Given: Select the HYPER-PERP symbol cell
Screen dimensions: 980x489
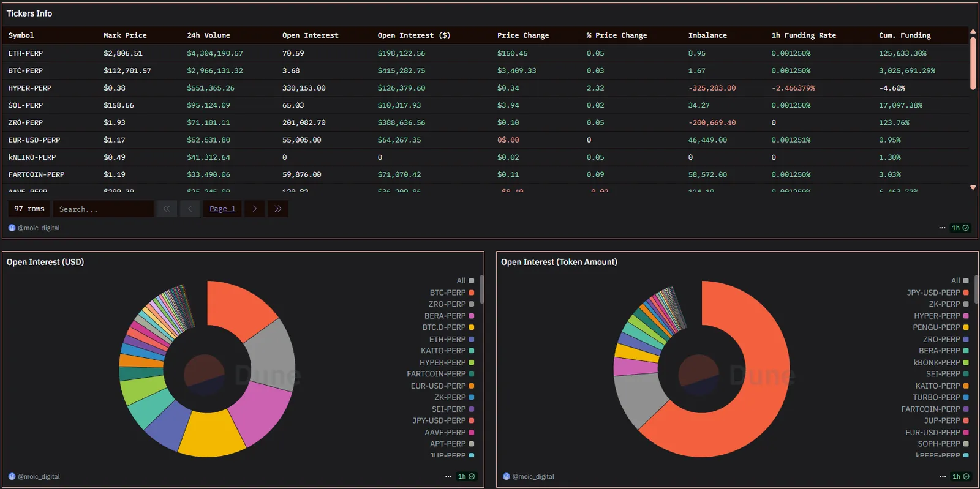Looking at the screenshot, I should (30, 88).
